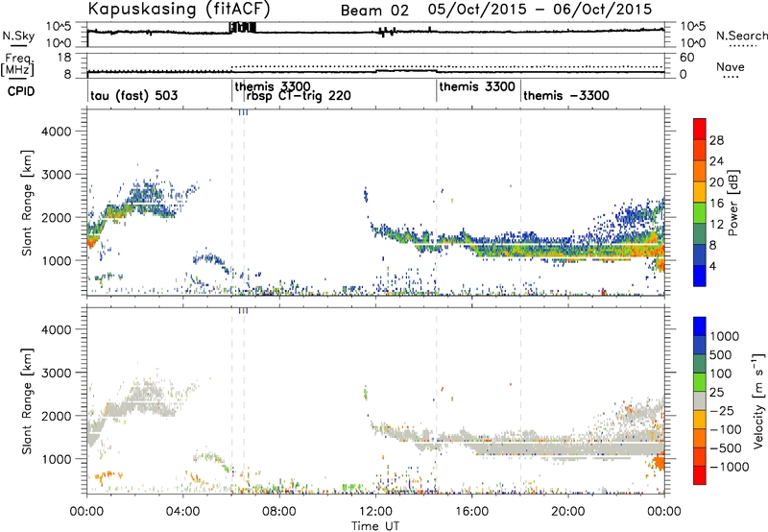Click the 4 tick on Power colorbar
The width and height of the screenshot is (768, 532).
(712, 266)
